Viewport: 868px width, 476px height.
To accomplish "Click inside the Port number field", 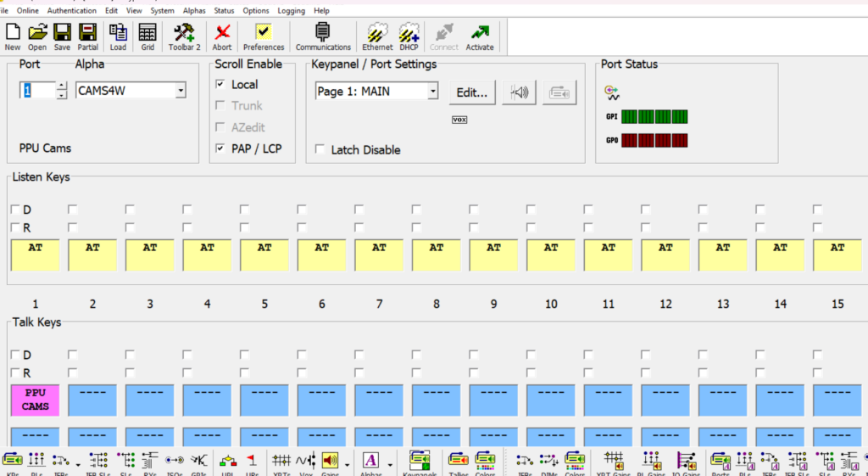I will pyautogui.click(x=37, y=91).
